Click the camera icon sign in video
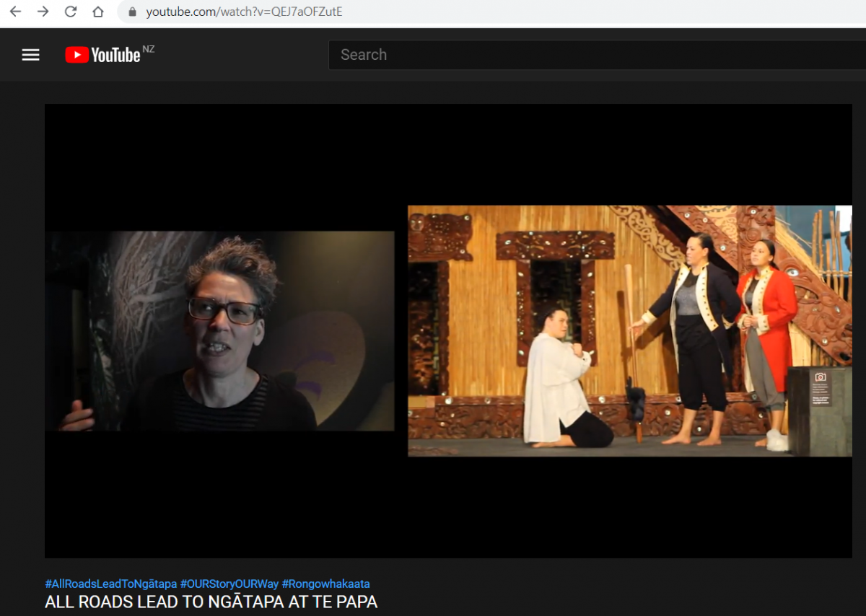The height and width of the screenshot is (616, 866). tap(820, 377)
